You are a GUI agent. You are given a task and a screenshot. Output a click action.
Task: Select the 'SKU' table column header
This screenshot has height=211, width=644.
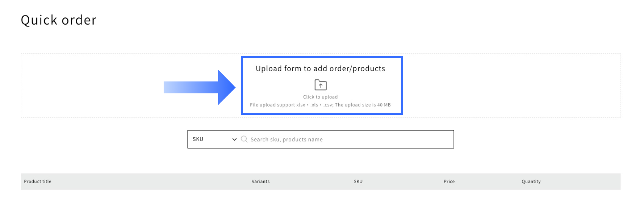coord(358,182)
